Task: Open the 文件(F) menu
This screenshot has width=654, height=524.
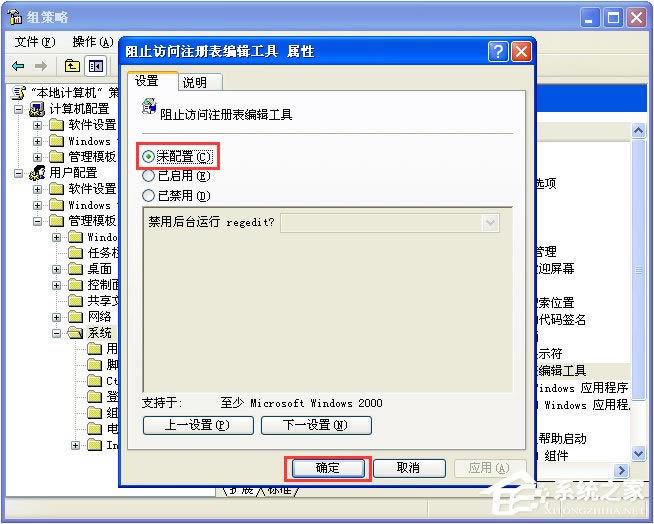Action: 35,42
